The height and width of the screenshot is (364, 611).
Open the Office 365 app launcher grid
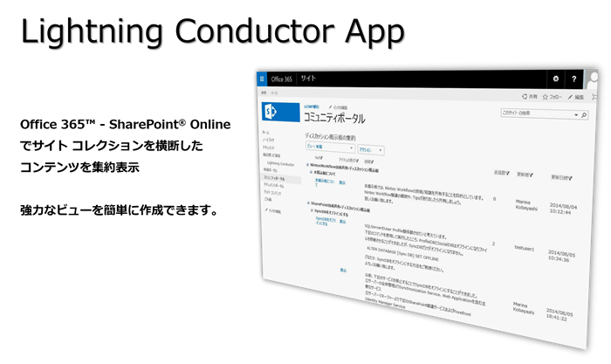point(260,77)
